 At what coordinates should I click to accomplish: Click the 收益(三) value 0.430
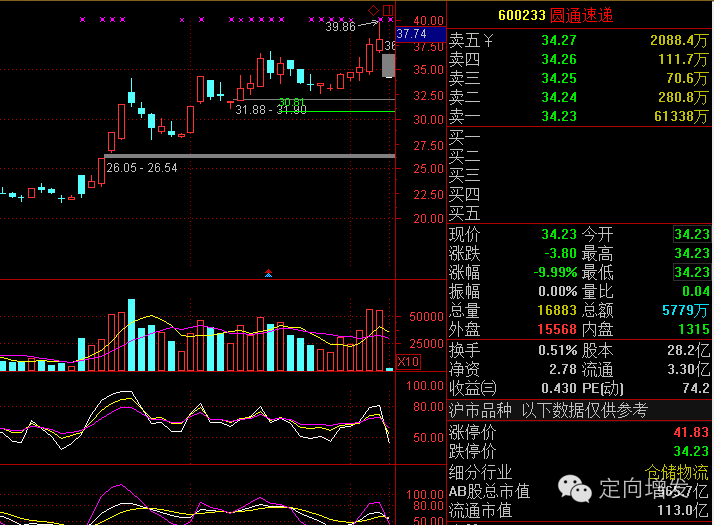(x=559, y=388)
